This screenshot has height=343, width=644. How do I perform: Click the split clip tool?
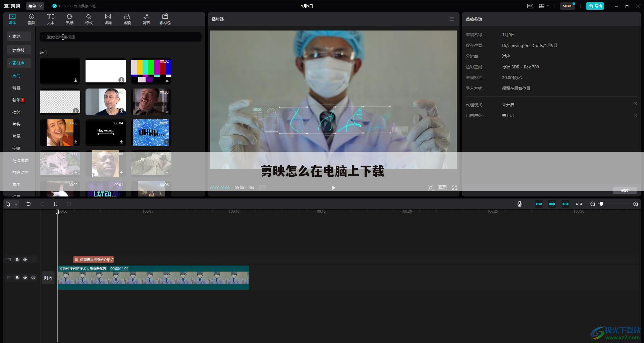[x=55, y=204]
